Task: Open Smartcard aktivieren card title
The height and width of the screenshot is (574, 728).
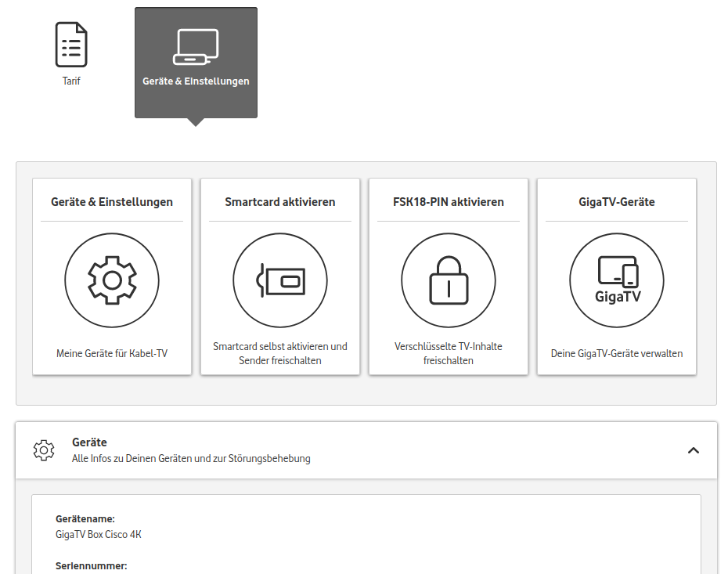Action: [280, 202]
